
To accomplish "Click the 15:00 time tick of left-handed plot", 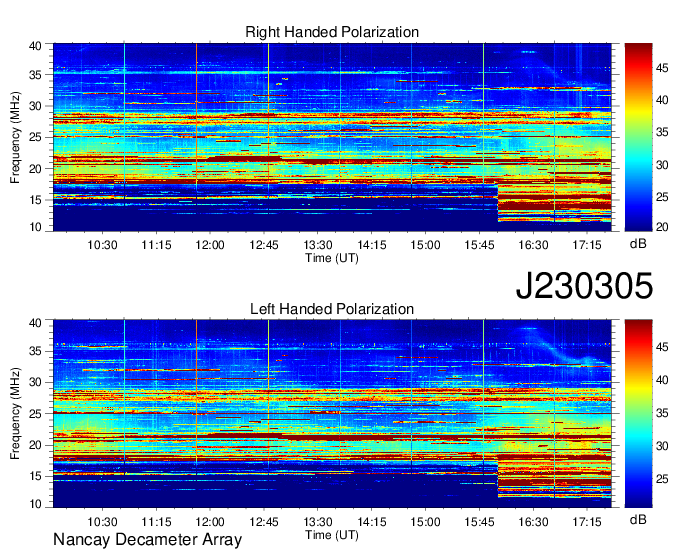I will (425, 522).
